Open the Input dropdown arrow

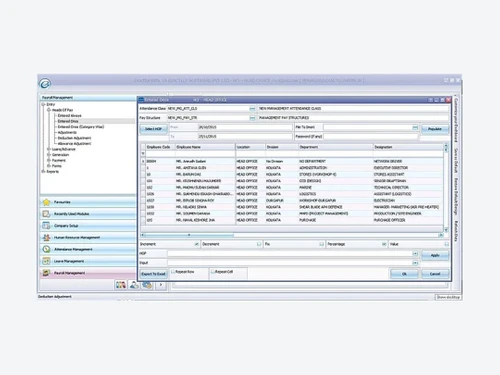point(415,263)
